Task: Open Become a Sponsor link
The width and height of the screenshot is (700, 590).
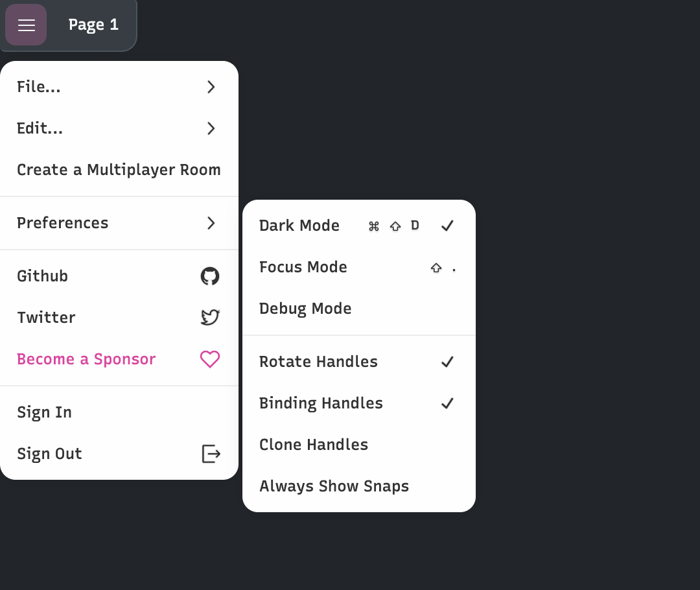Action: 86,359
